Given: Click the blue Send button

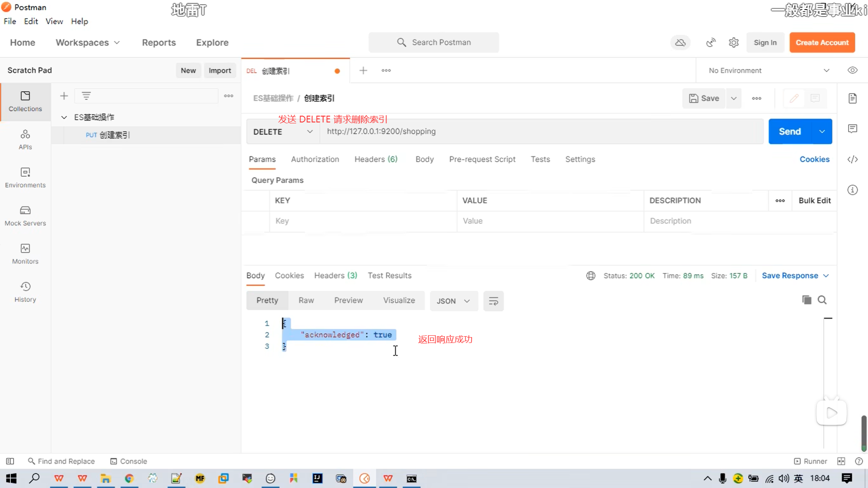Looking at the screenshot, I should pyautogui.click(x=790, y=131).
